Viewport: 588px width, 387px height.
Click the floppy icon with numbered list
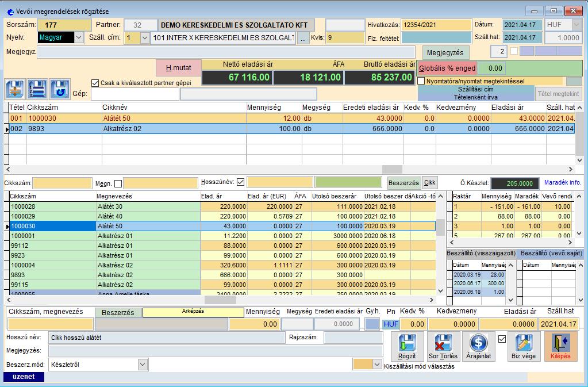[x=37, y=89]
